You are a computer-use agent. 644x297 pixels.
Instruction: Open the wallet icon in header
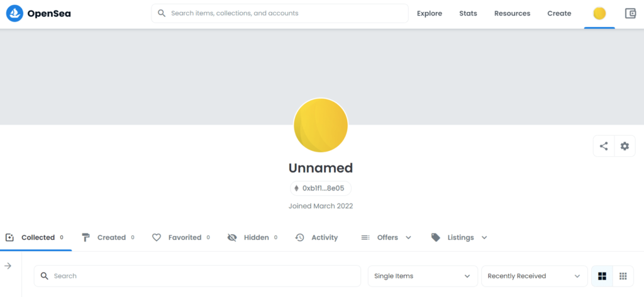[x=630, y=14]
